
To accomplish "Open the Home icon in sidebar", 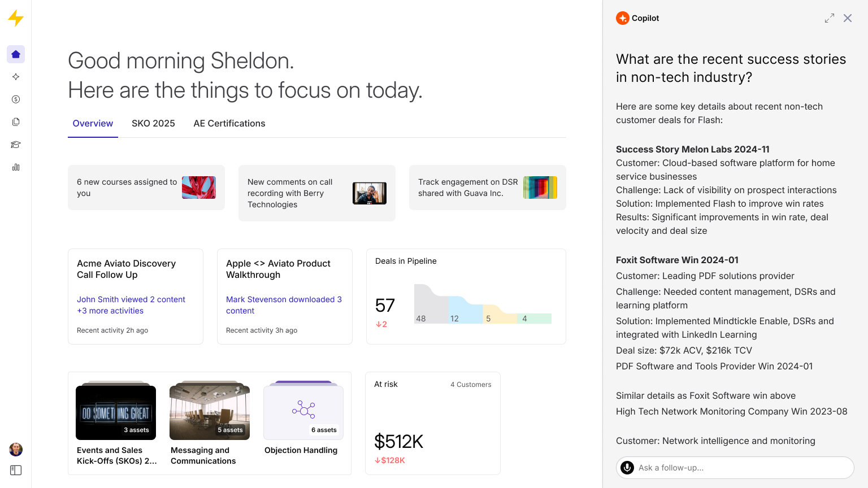I will click(16, 54).
